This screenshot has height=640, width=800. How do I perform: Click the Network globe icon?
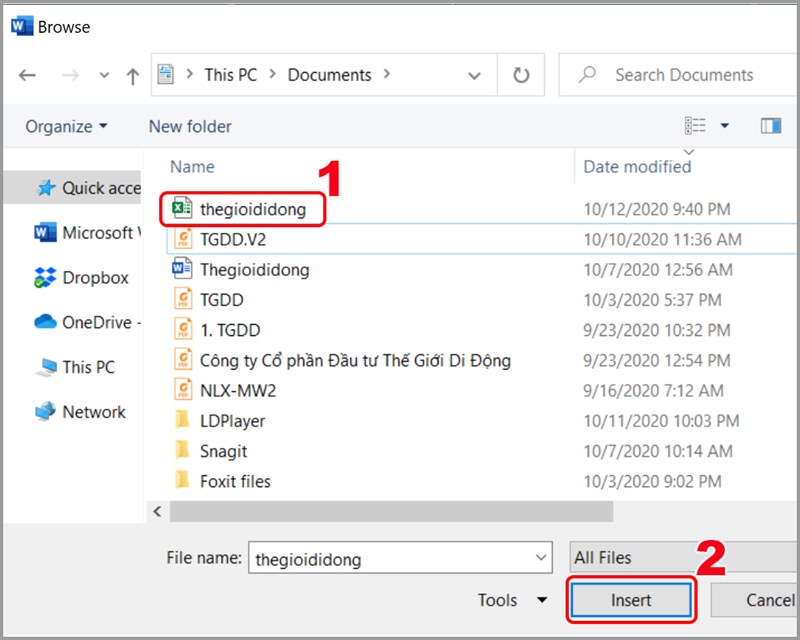pos(45,411)
